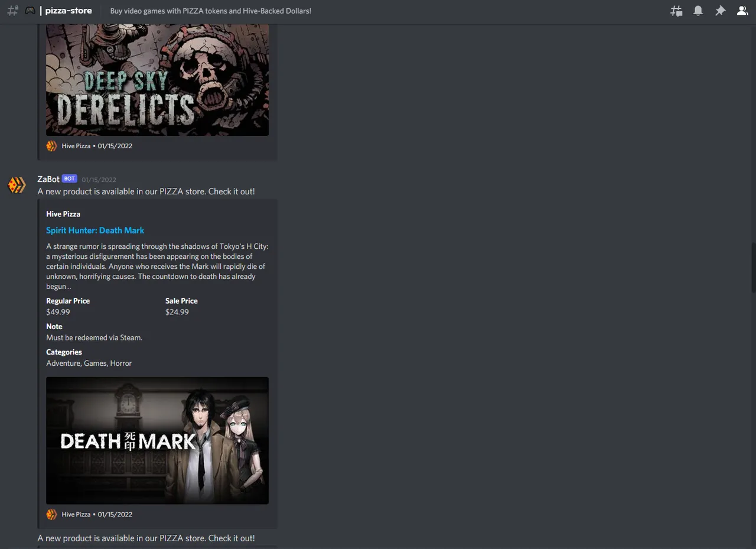The height and width of the screenshot is (549, 756).
Task: Click the Note field heading
Action: coord(54,326)
